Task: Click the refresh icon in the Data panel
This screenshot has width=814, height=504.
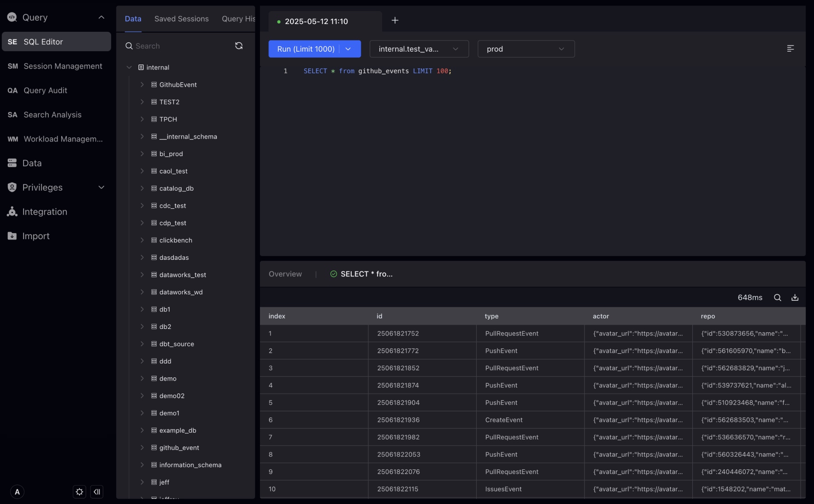Action: [239, 46]
